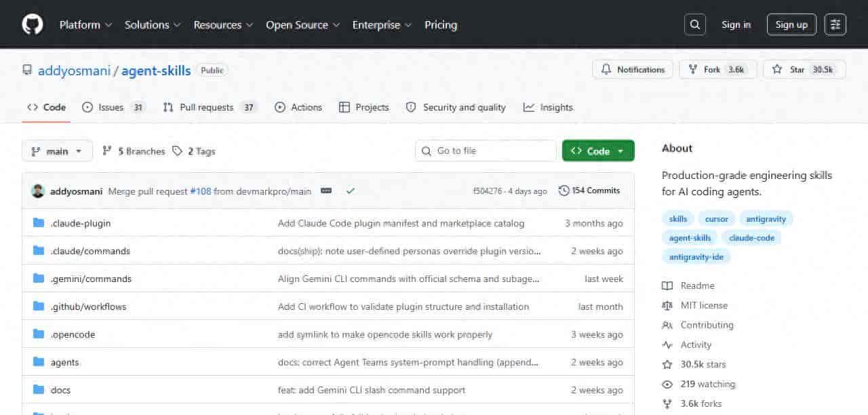Click the cursor topic tag
This screenshot has height=415, width=868.
point(716,219)
